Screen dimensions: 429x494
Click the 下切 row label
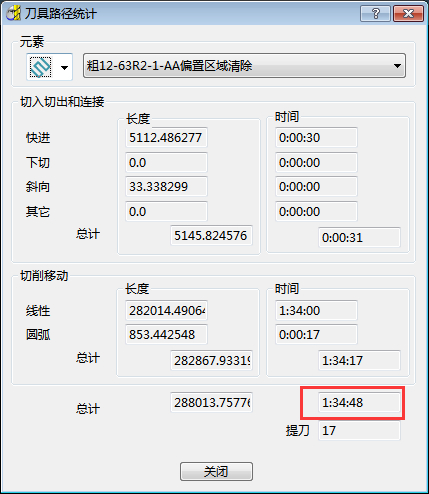38,163
